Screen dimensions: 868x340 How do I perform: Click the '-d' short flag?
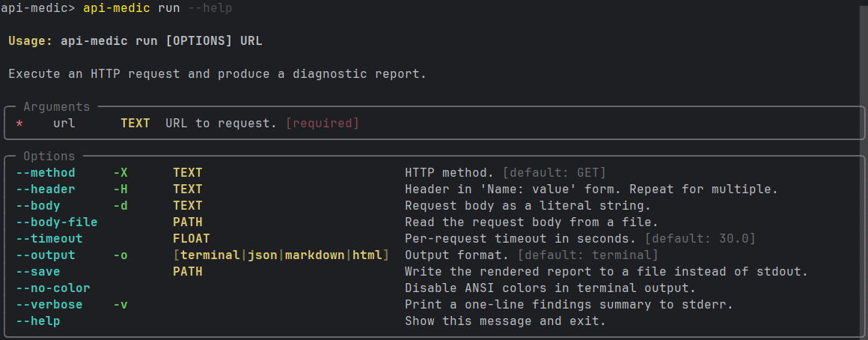point(120,206)
